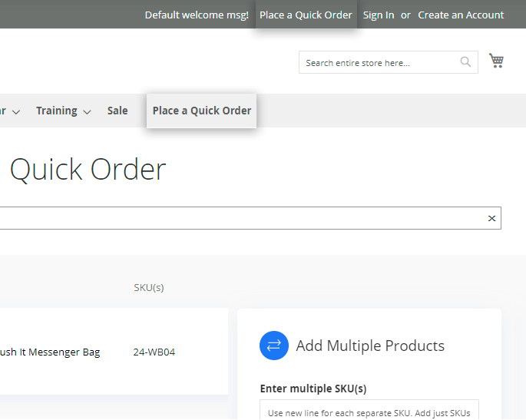The height and width of the screenshot is (420, 526).
Task: Open the Create an Account link
Action: (461, 15)
